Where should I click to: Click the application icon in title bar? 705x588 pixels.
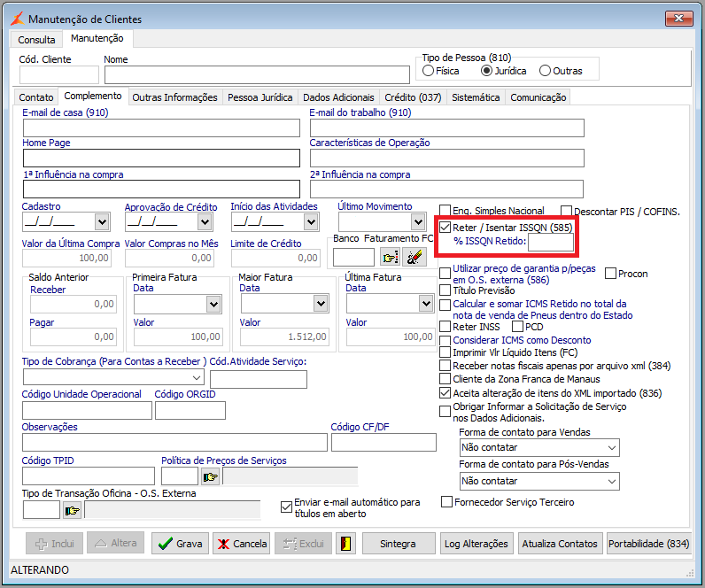coord(17,19)
